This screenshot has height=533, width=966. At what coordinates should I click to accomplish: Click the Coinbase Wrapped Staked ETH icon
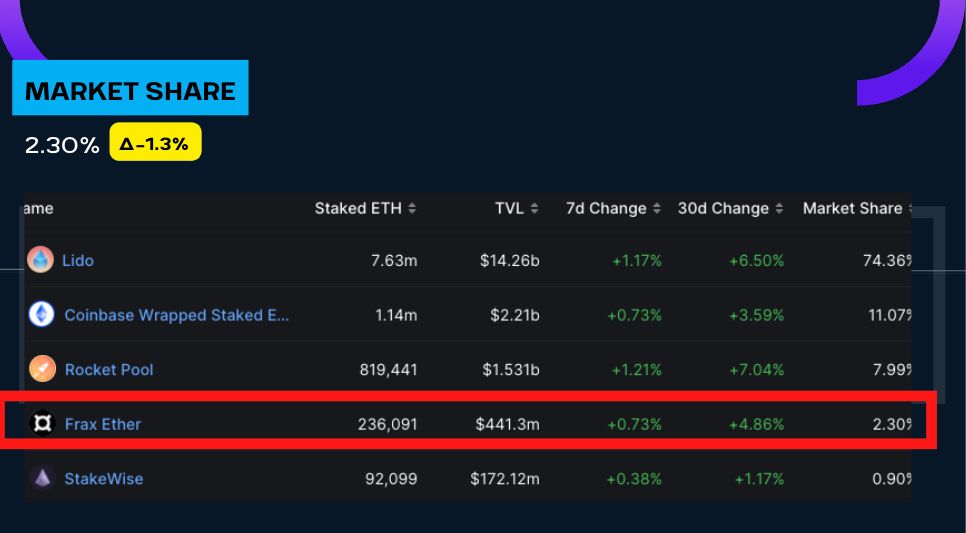point(41,315)
